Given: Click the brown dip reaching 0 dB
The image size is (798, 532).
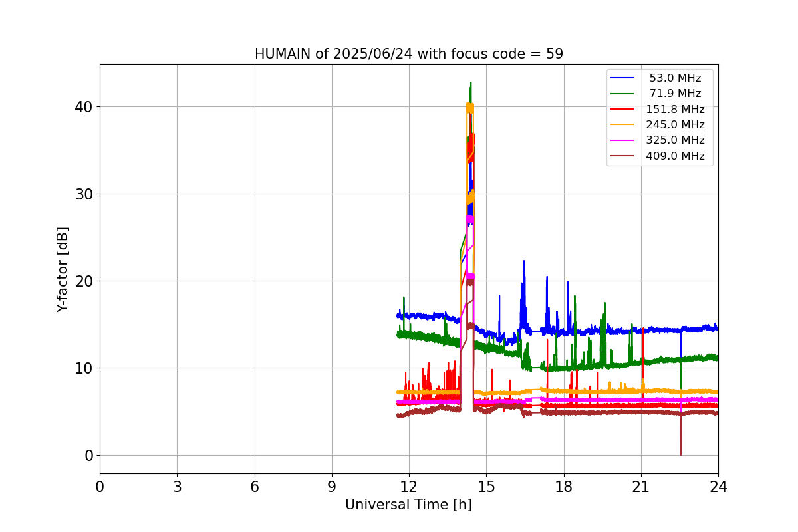Looking at the screenshot, I should [x=680, y=436].
